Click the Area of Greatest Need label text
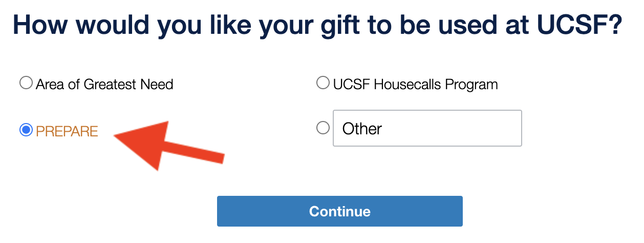The width and height of the screenshot is (644, 243). pos(104,84)
